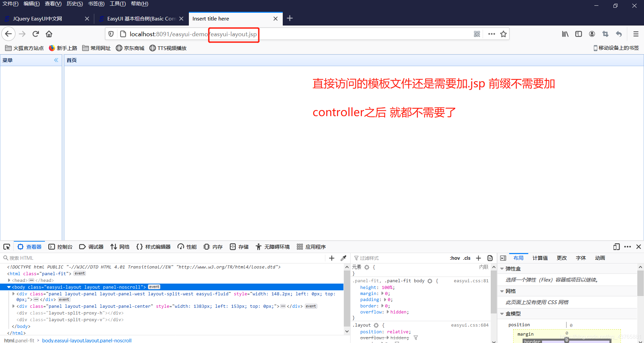Collapse the 盒模型 section
Image resolution: width=644 pixels, height=343 pixels.
click(x=502, y=314)
